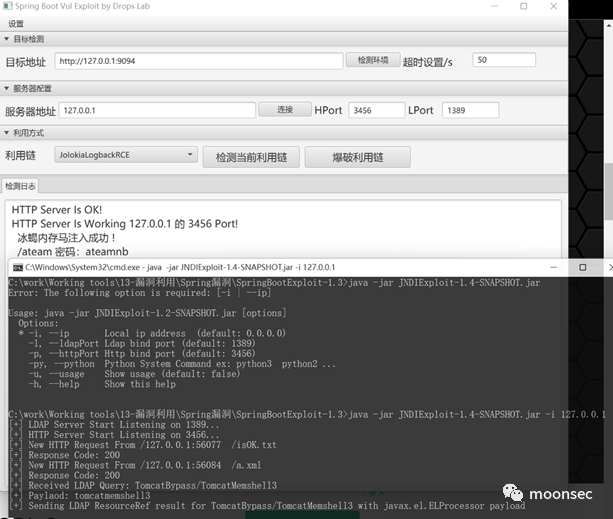Click log line 'HTTP Server Is OK!'
The width and height of the screenshot is (613, 519).
57,210
